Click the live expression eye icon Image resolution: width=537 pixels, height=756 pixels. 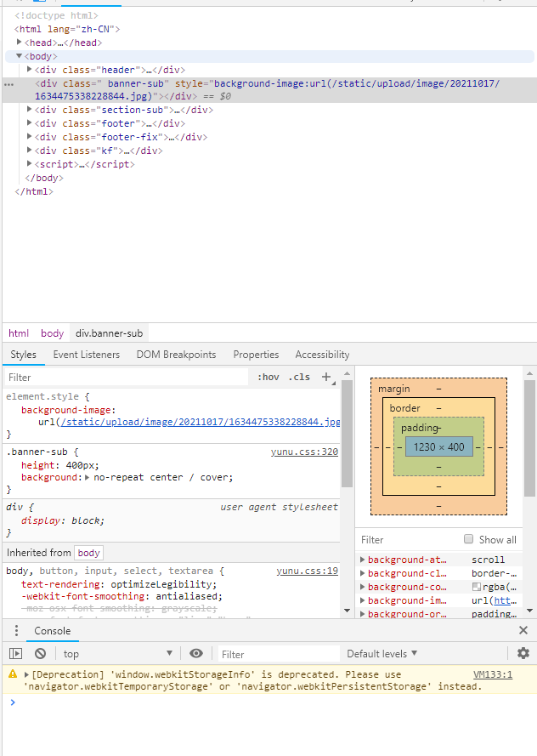[196, 654]
